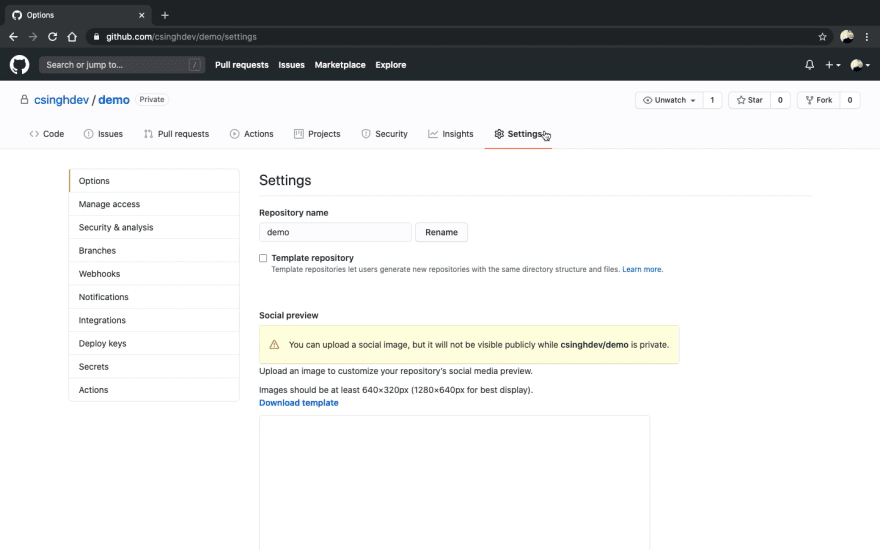Click the Learn more link
The width and height of the screenshot is (880, 550).
point(641,269)
